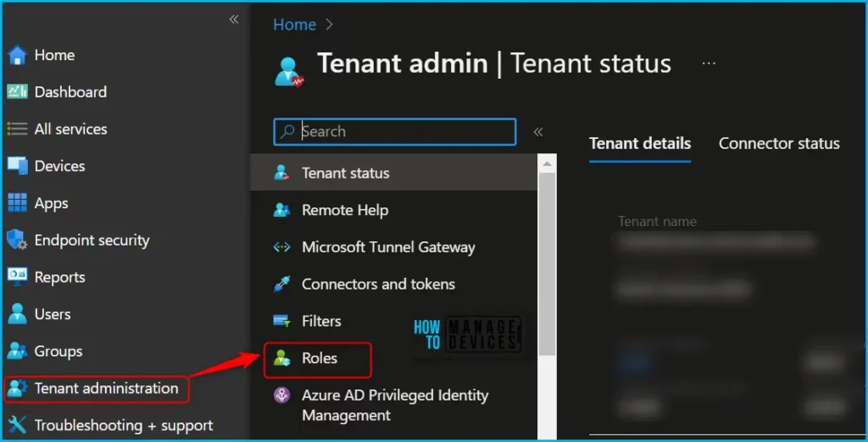
Task: Click the Home icon in left sidebar
Action: [x=17, y=55]
